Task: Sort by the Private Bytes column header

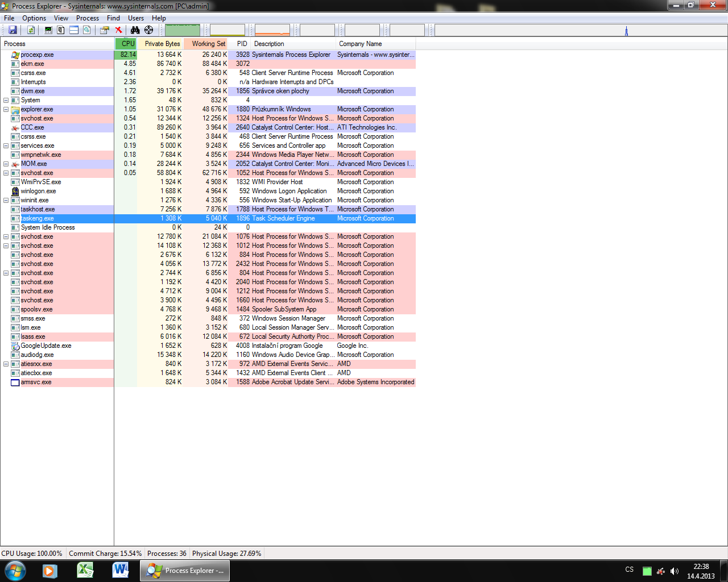Action: [160, 44]
